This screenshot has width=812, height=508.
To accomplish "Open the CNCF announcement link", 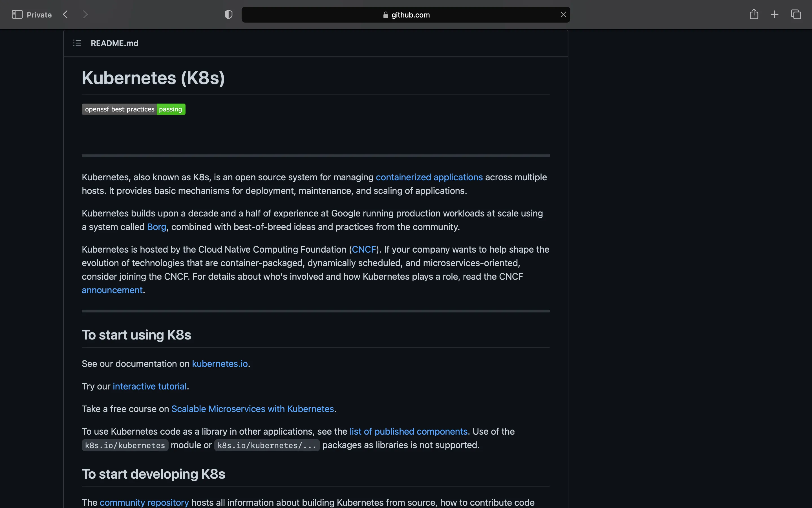I will pyautogui.click(x=112, y=290).
